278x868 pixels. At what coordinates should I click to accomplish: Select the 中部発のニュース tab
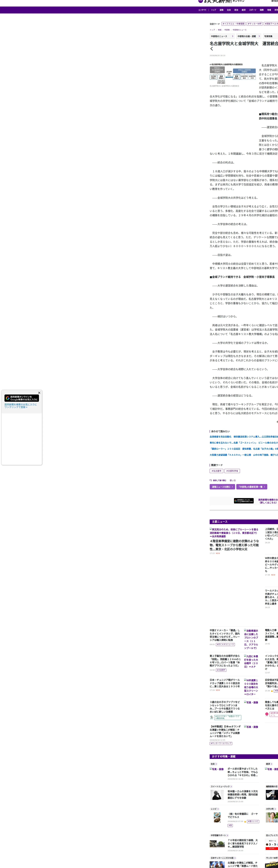(x=222, y=36)
